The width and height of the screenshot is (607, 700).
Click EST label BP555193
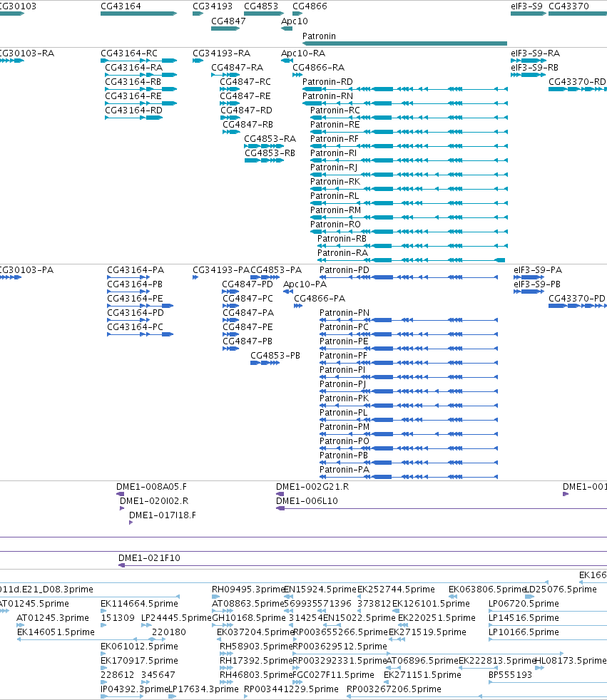[x=510, y=676]
